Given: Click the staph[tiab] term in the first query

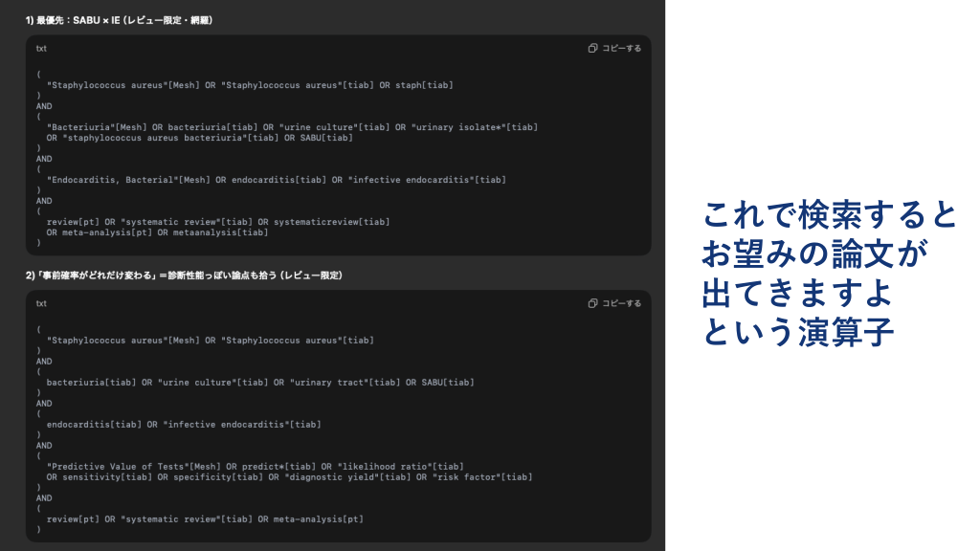Looking at the screenshot, I should tap(419, 85).
